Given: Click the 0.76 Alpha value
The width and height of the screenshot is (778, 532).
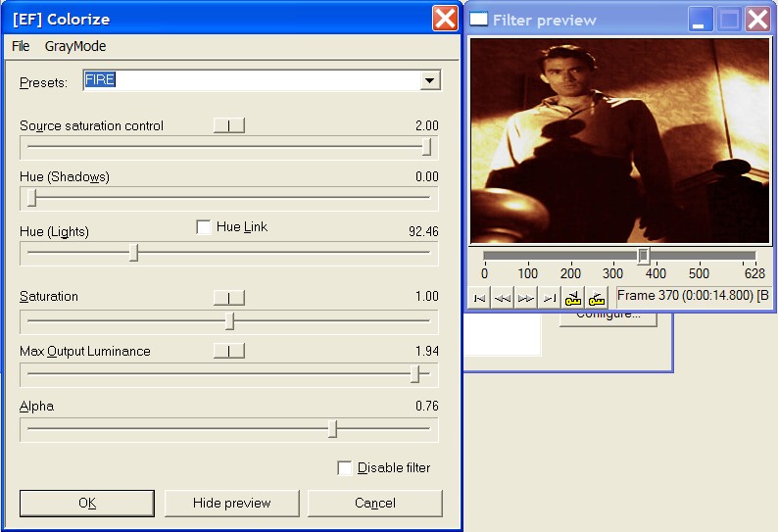Looking at the screenshot, I should [426, 406].
